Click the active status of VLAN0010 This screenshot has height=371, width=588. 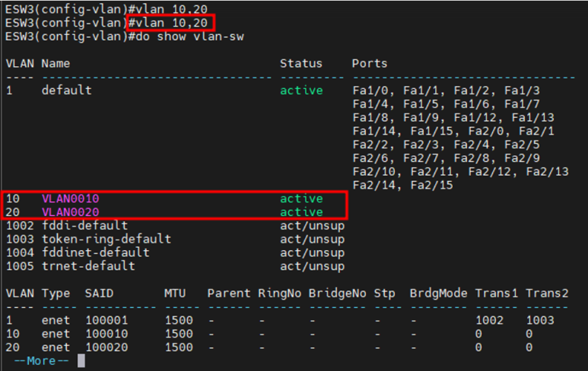301,198
